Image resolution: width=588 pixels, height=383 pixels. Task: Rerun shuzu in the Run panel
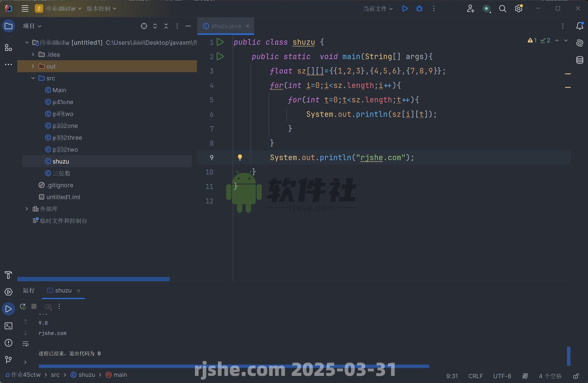tap(23, 306)
